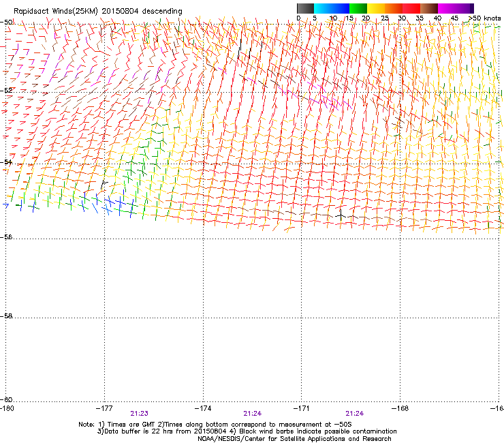Click the -54 latitude axis label

coord(6,162)
